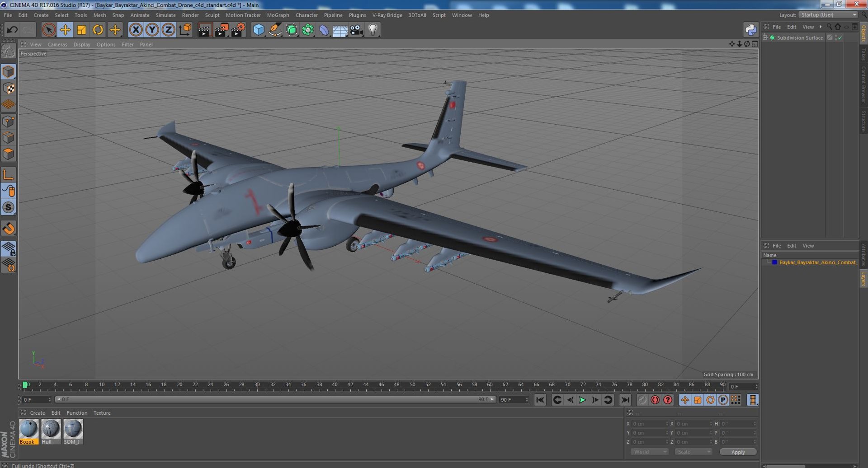Click the Python script icon
This screenshot has height=468, width=868.
(750, 30)
